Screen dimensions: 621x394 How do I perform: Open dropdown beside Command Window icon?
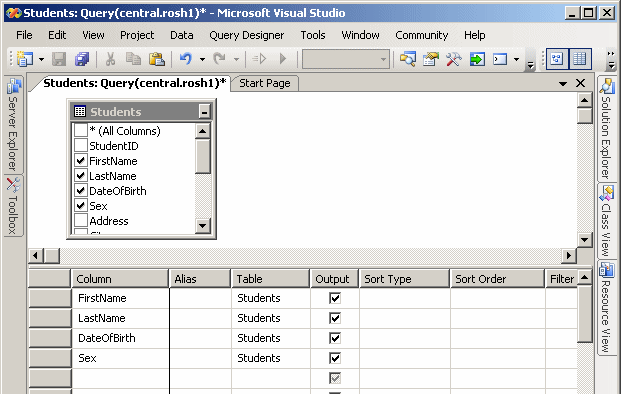click(516, 59)
